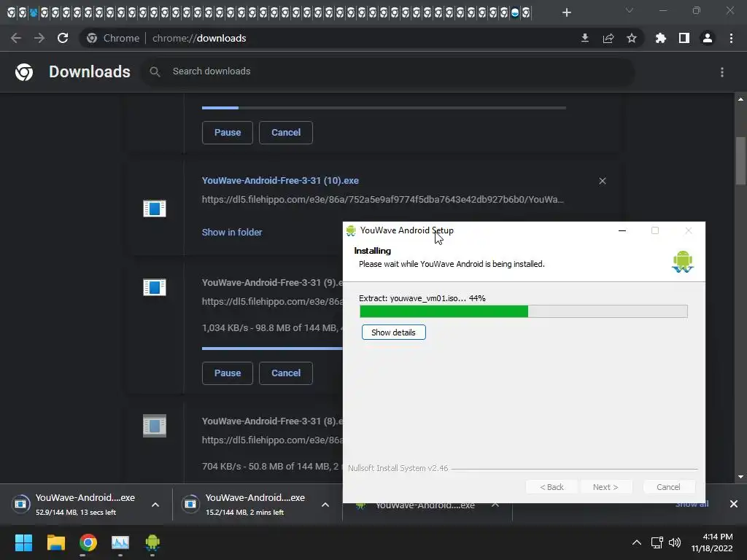Open the downloads tray icon in toolbar
This screenshot has width=747, height=560.
pyautogui.click(x=585, y=38)
